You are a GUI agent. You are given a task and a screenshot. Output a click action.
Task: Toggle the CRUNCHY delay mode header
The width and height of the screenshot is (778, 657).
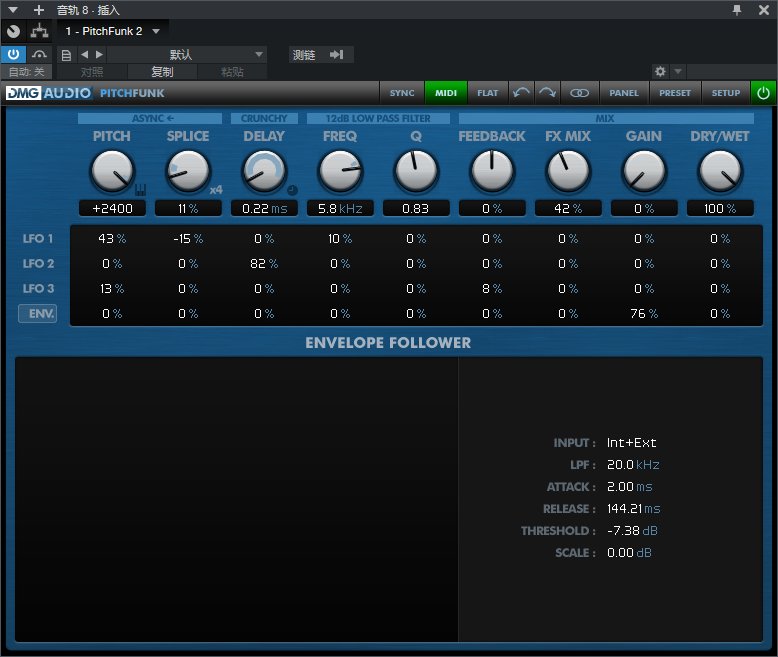(x=264, y=118)
